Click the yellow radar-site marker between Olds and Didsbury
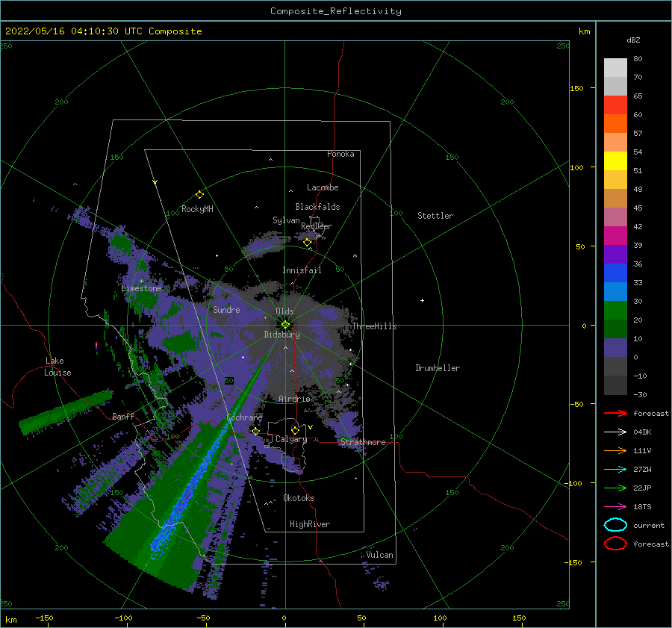Image resolution: width=672 pixels, height=628 pixels. pyautogui.click(x=285, y=325)
